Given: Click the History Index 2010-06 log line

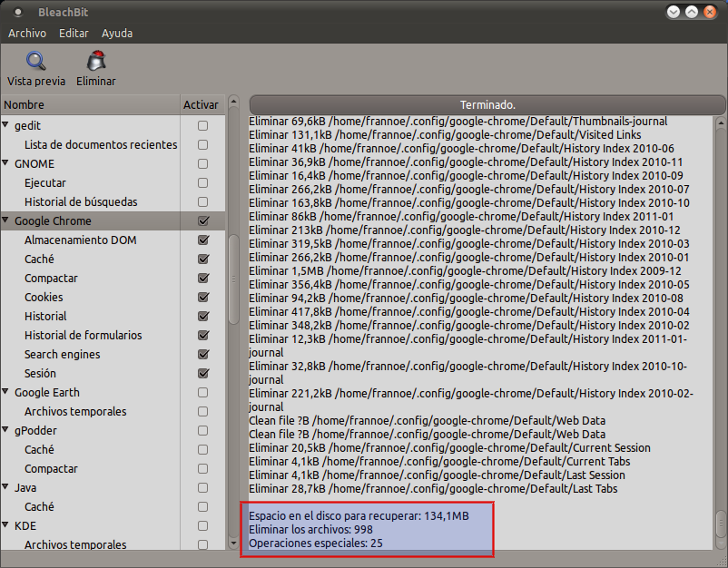Looking at the screenshot, I should click(461, 149).
